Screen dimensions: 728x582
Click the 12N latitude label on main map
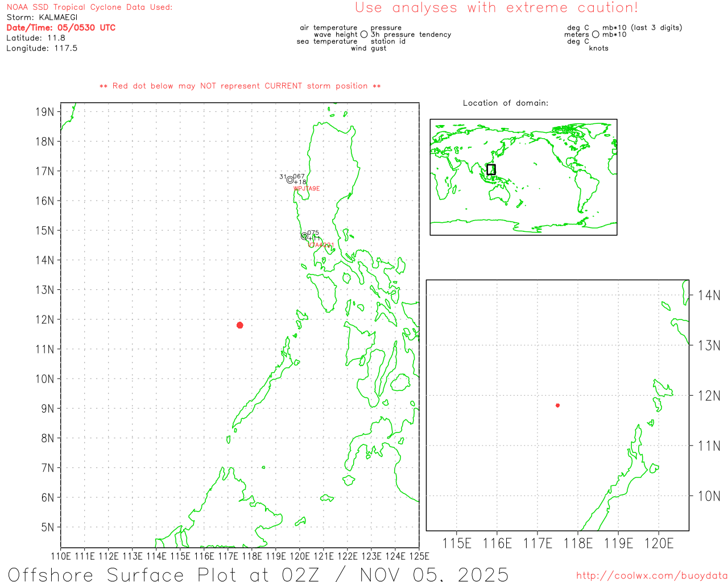coord(45,319)
